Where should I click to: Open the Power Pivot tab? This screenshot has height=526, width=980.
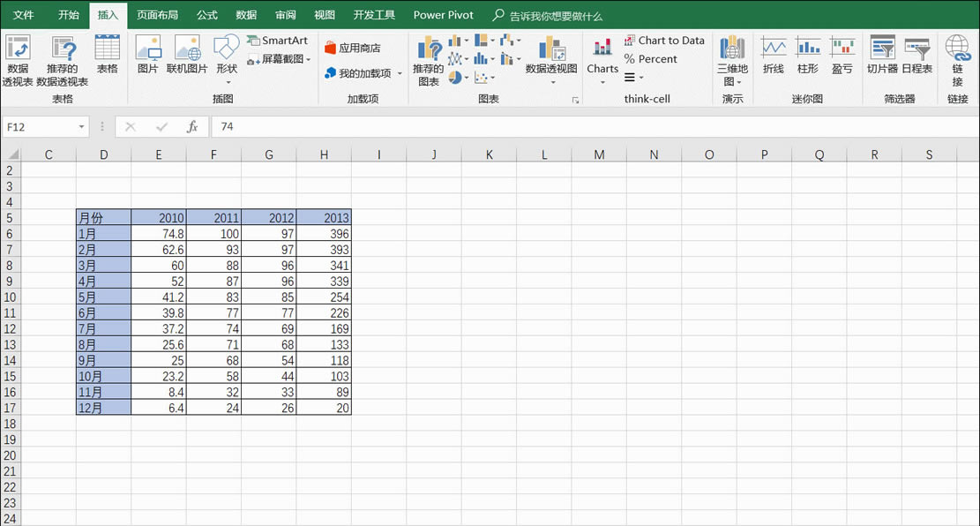tap(443, 14)
